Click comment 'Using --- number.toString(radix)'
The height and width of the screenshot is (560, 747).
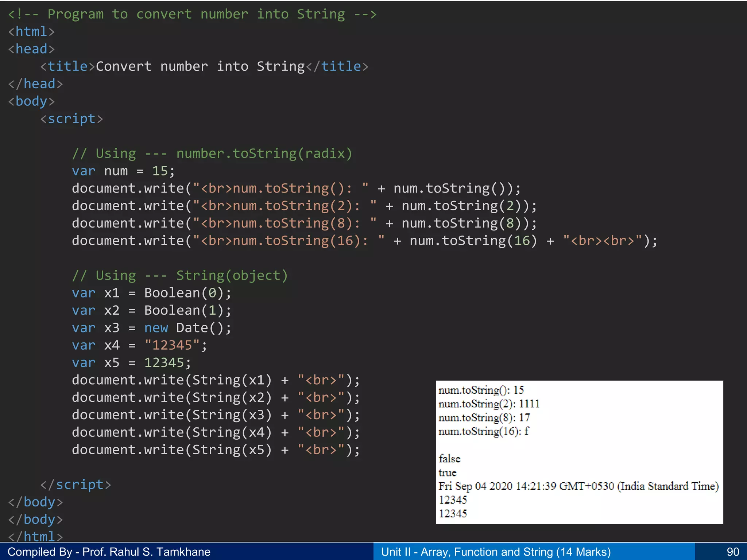click(212, 153)
